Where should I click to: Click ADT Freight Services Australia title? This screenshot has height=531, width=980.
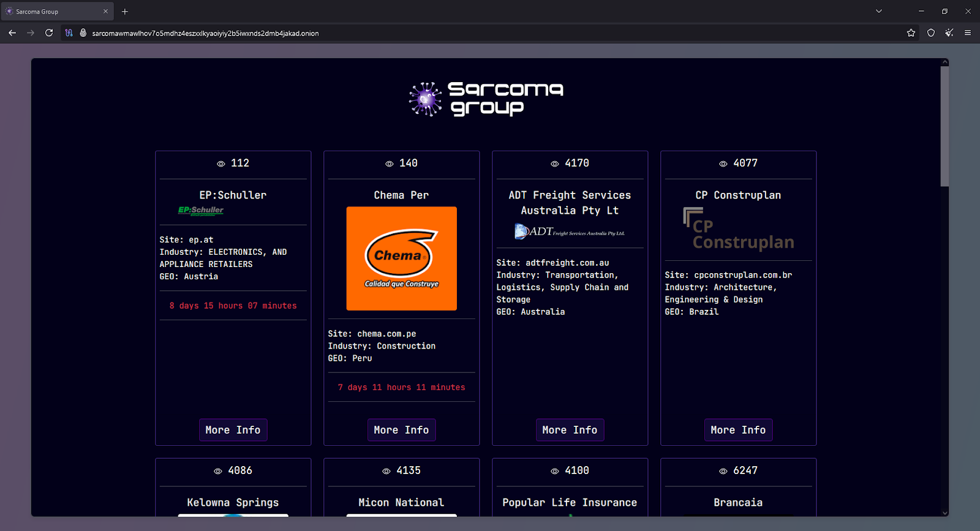tap(570, 203)
